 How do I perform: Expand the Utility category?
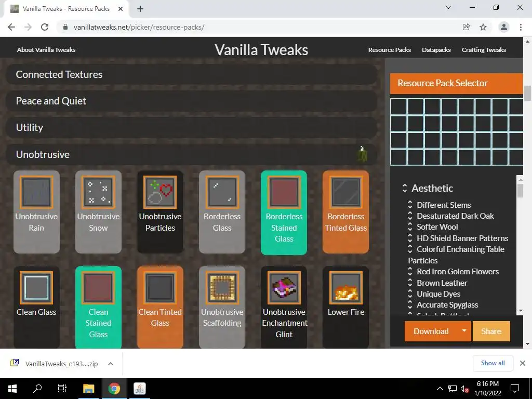tap(191, 127)
